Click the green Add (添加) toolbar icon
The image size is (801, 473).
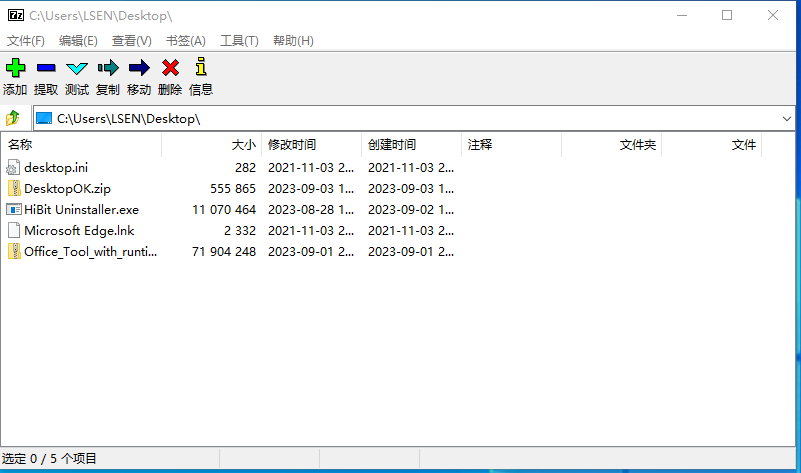pos(15,67)
